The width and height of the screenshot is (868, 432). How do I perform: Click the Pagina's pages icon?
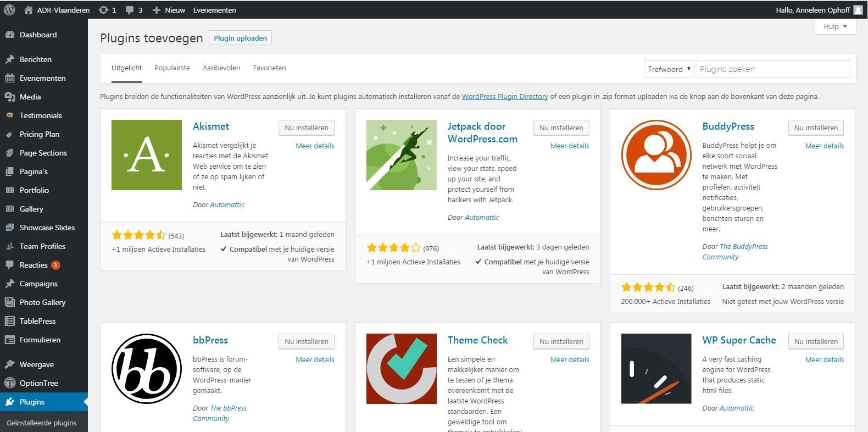click(x=10, y=171)
